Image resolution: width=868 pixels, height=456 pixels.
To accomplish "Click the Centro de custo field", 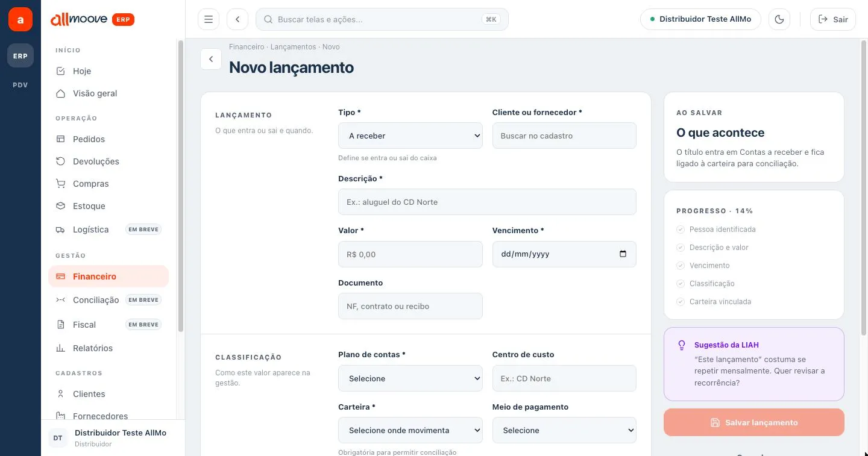I will point(564,378).
